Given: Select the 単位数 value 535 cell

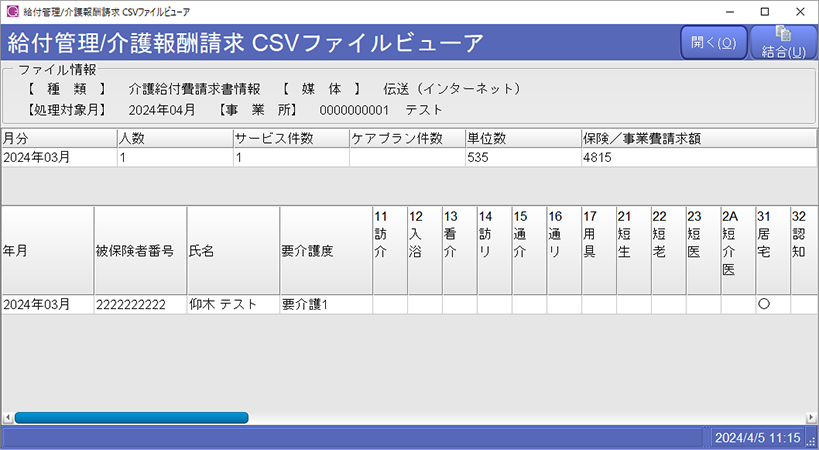Looking at the screenshot, I should [x=523, y=158].
